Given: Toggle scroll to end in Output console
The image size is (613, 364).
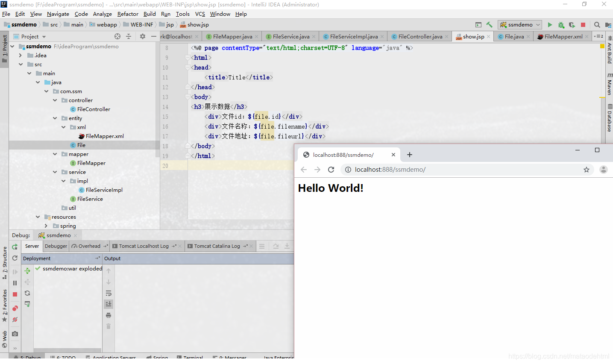Looking at the screenshot, I should point(109,304).
